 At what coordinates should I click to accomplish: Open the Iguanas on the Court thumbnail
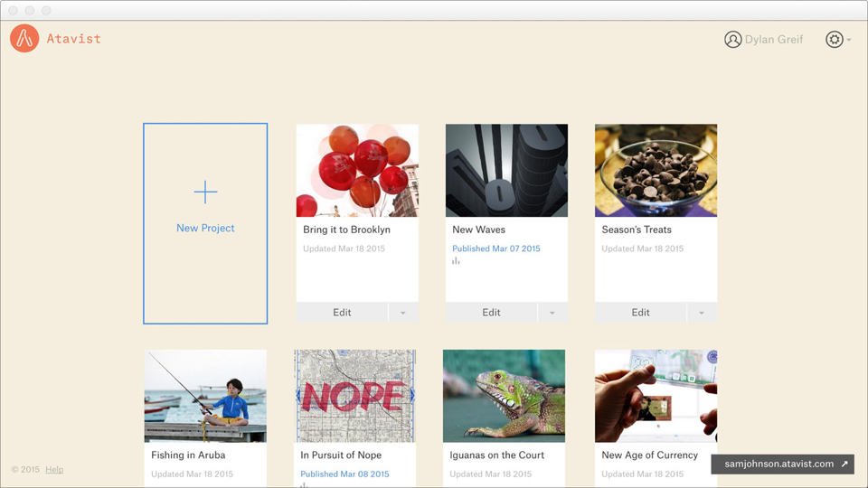pos(504,396)
